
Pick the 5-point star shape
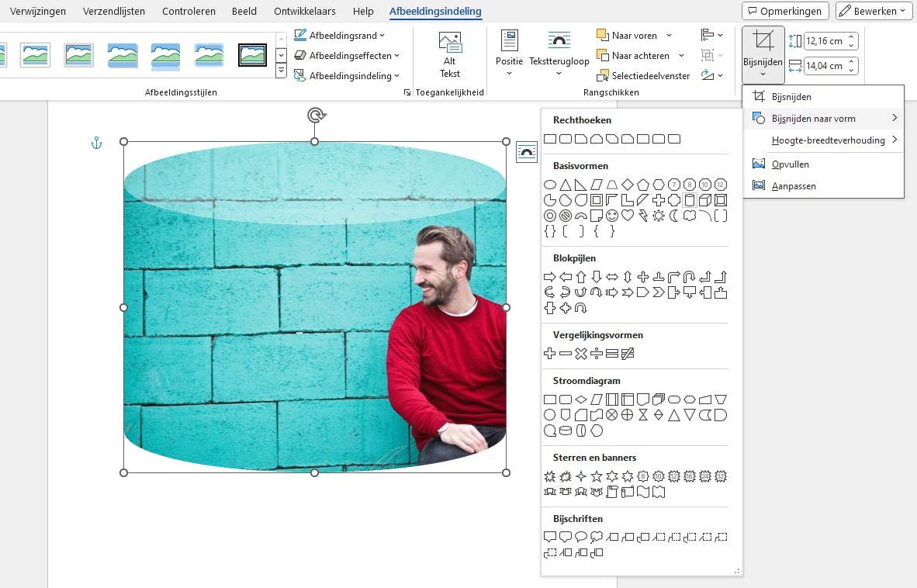click(x=597, y=476)
